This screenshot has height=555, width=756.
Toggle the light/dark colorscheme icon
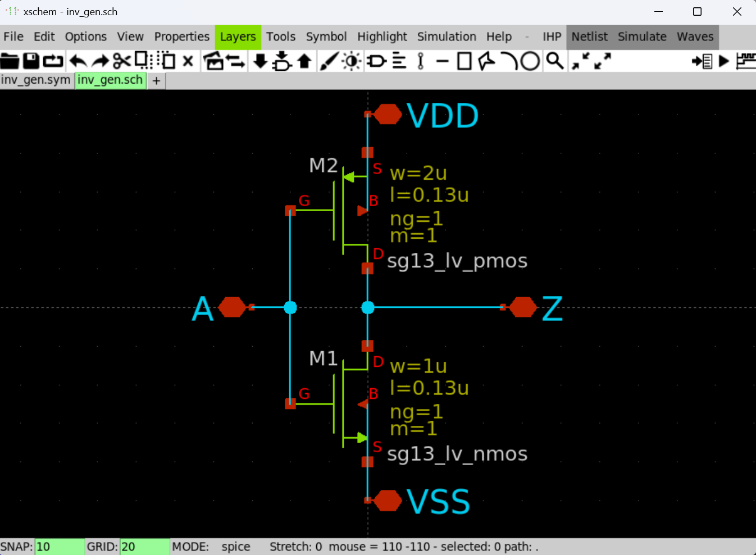(352, 61)
